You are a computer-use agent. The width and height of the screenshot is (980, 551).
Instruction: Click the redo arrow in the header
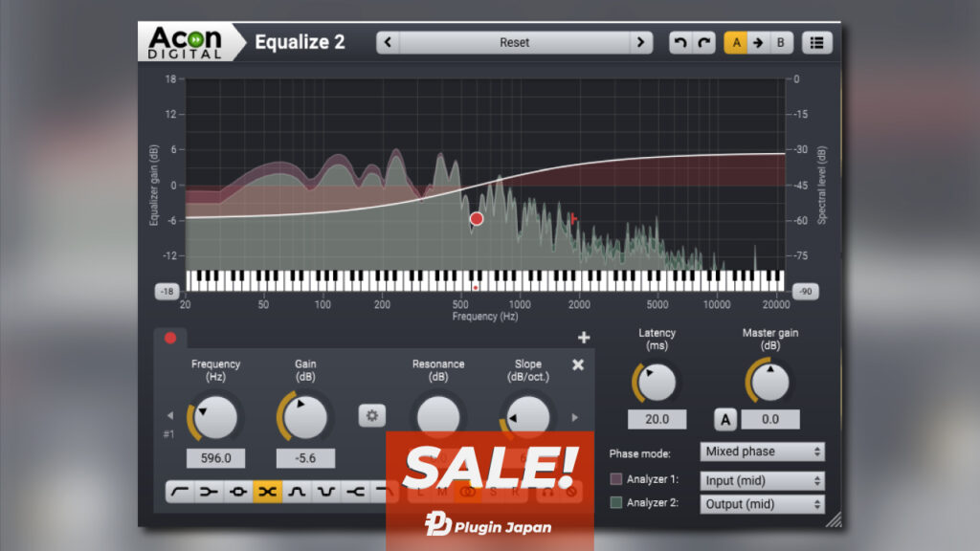coord(704,42)
